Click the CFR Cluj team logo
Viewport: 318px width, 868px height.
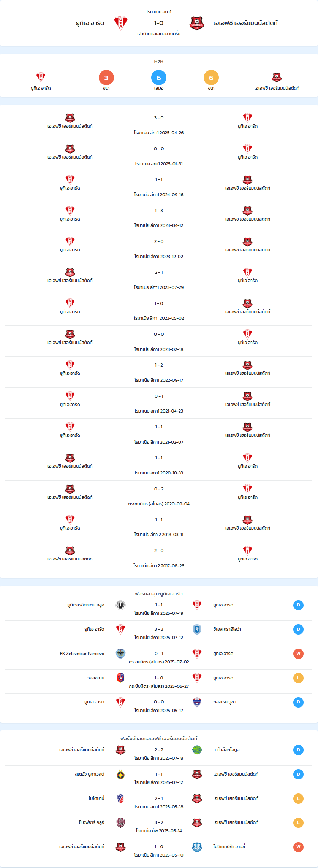click(120, 822)
